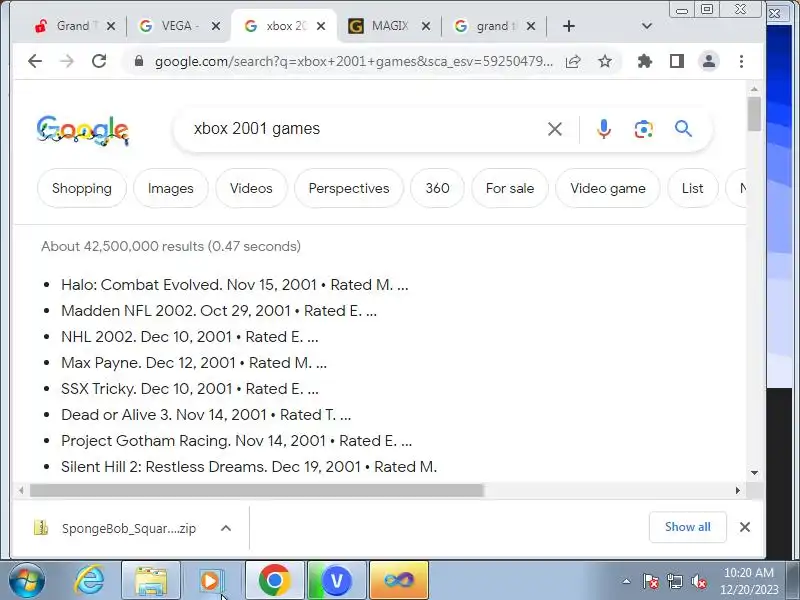The image size is (800, 600).
Task: Search by image with Google Lens
Action: click(x=643, y=129)
